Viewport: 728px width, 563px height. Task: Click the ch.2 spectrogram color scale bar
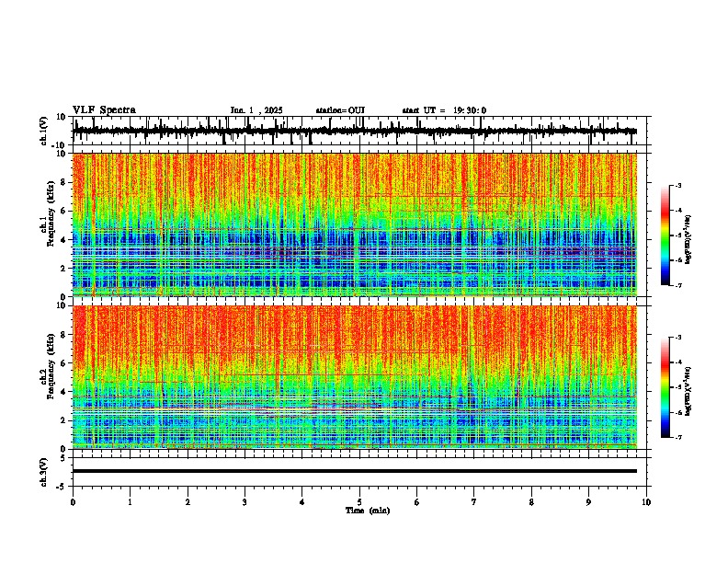tap(665, 387)
